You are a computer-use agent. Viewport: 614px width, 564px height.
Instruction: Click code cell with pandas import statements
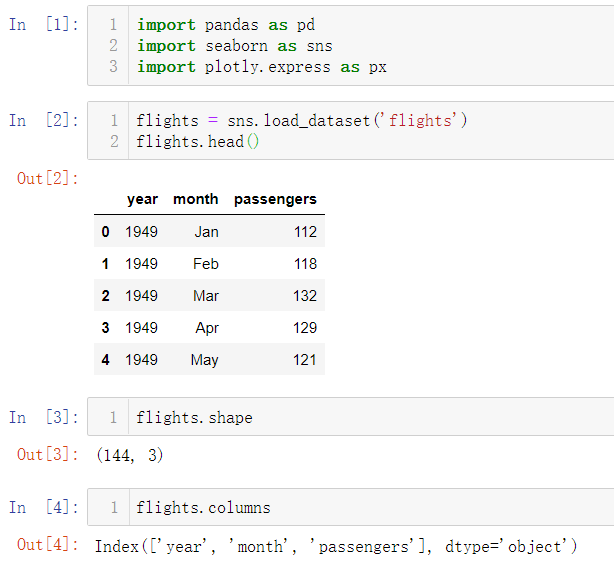click(x=350, y=45)
